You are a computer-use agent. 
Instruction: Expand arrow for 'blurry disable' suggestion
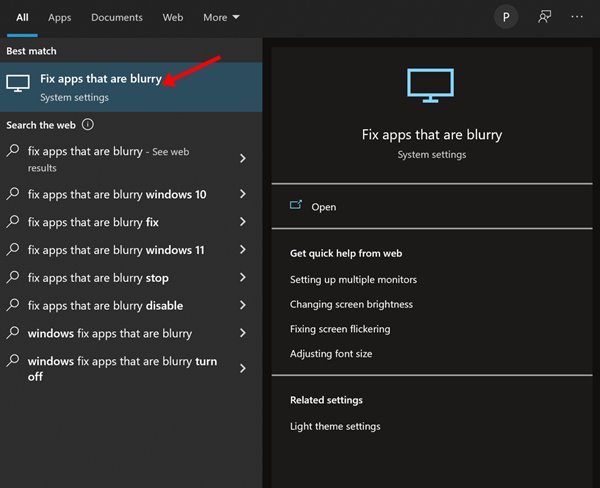tap(243, 305)
